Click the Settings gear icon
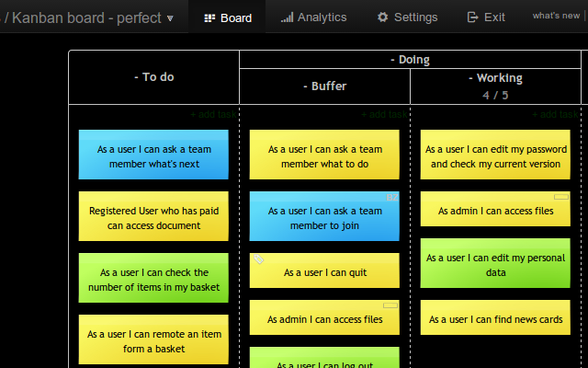The image size is (588, 368). 382,17
